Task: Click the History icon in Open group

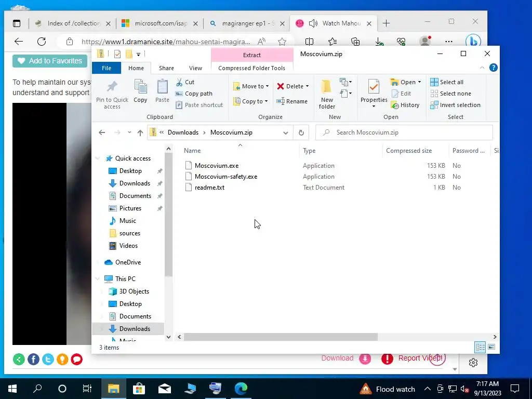Action: pyautogui.click(x=395, y=105)
